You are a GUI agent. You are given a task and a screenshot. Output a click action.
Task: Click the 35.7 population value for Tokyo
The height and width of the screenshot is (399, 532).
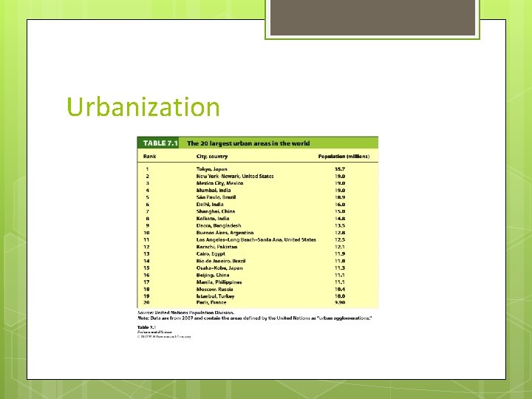pyautogui.click(x=340, y=169)
